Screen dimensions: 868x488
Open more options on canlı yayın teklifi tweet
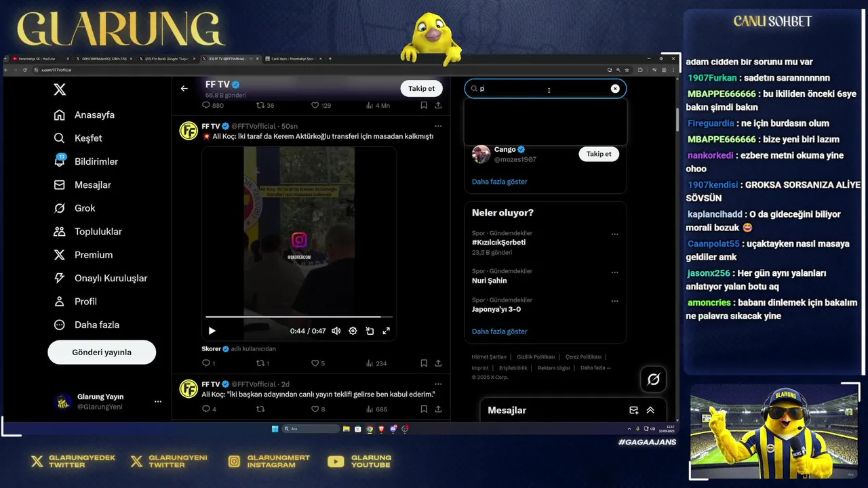click(x=438, y=384)
